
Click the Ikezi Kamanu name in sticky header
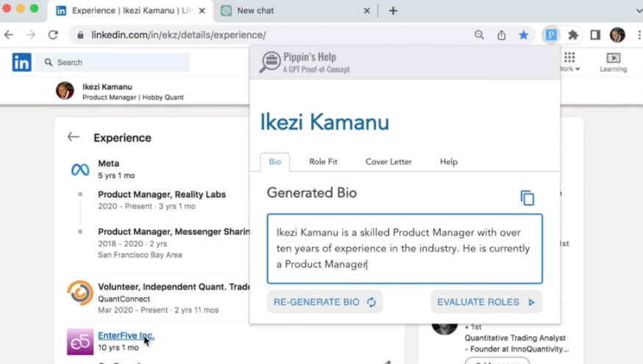tap(107, 87)
